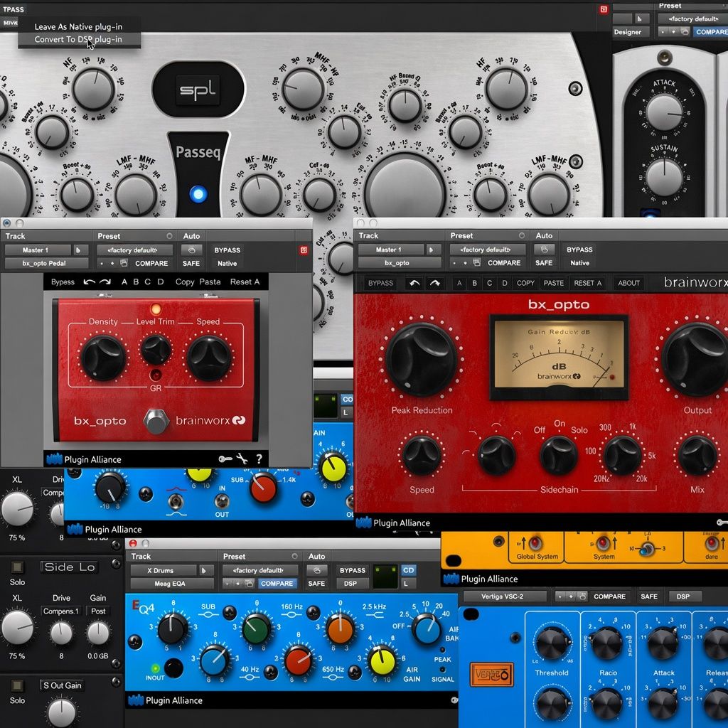Click Plugin Alliance logo under Maag EQ4
The width and height of the screenshot is (728, 728).
point(165,700)
